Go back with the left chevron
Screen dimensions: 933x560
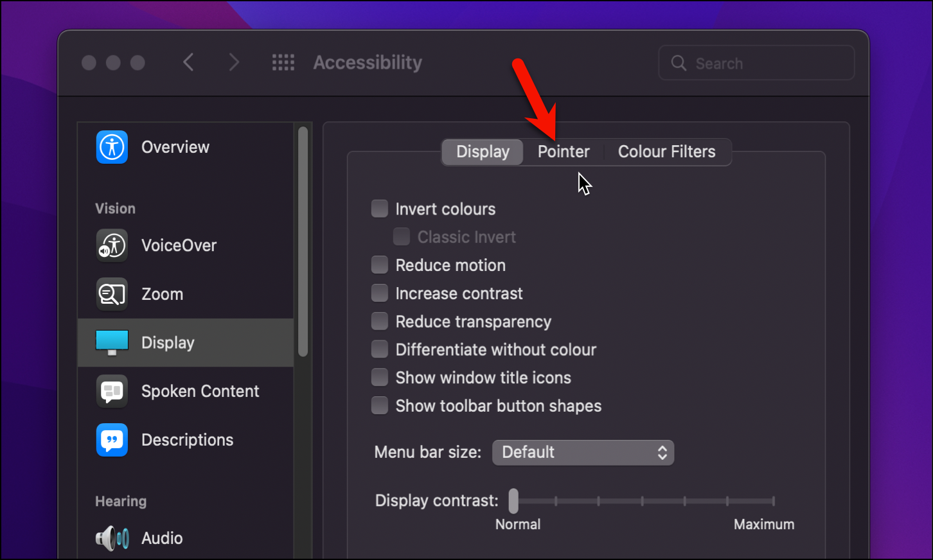[188, 62]
